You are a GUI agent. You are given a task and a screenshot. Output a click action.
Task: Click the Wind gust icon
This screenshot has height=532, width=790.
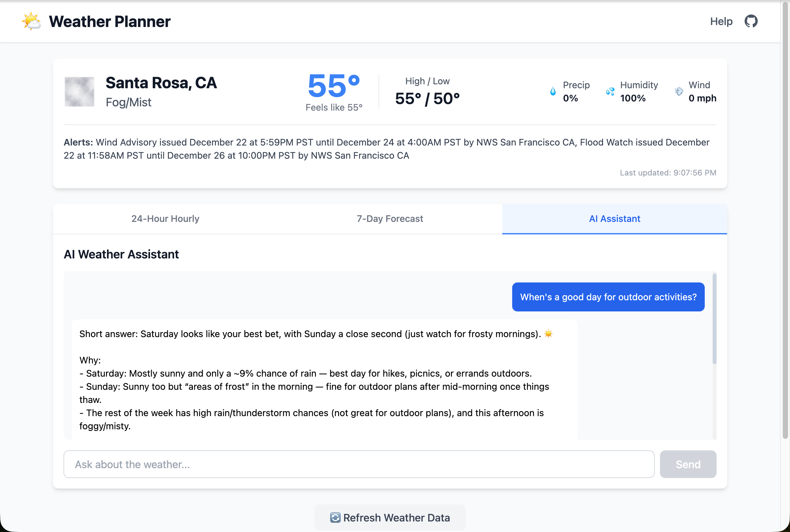679,91
